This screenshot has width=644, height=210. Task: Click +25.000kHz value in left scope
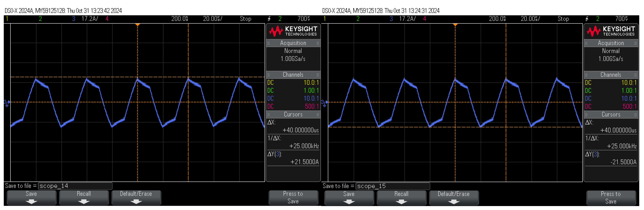point(304,146)
